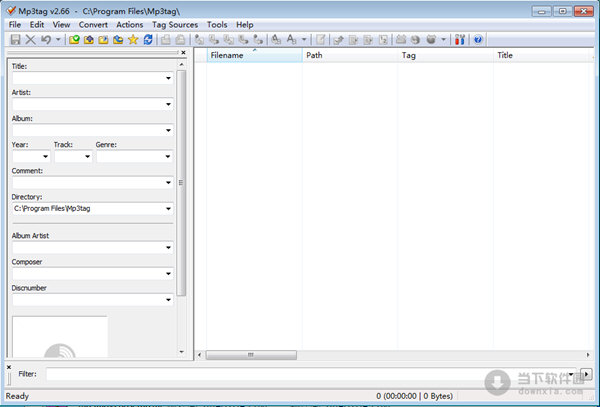Close the tag panel with its X
This screenshot has height=407, width=600.
183,53
